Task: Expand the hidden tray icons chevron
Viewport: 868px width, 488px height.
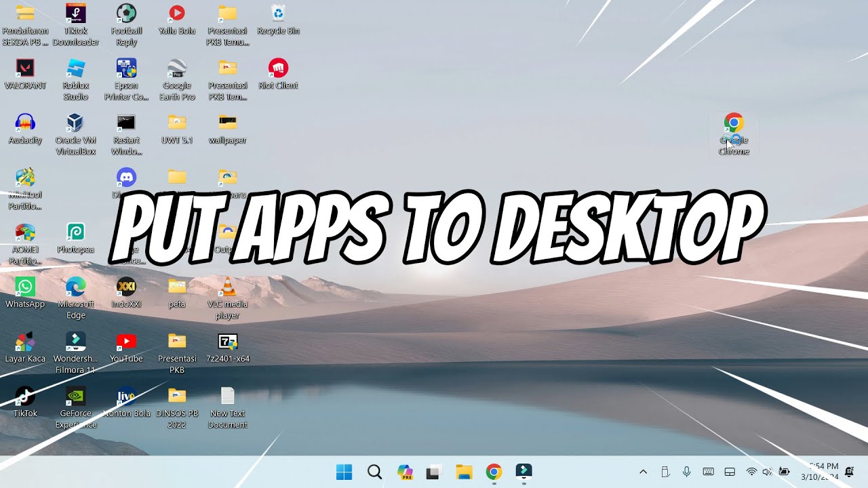Action: coord(644,472)
